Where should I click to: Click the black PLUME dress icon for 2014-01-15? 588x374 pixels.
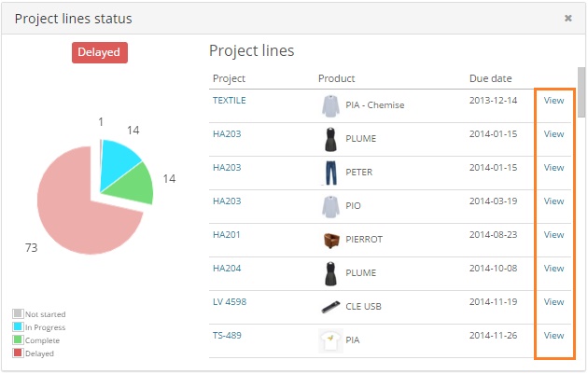[329, 139]
